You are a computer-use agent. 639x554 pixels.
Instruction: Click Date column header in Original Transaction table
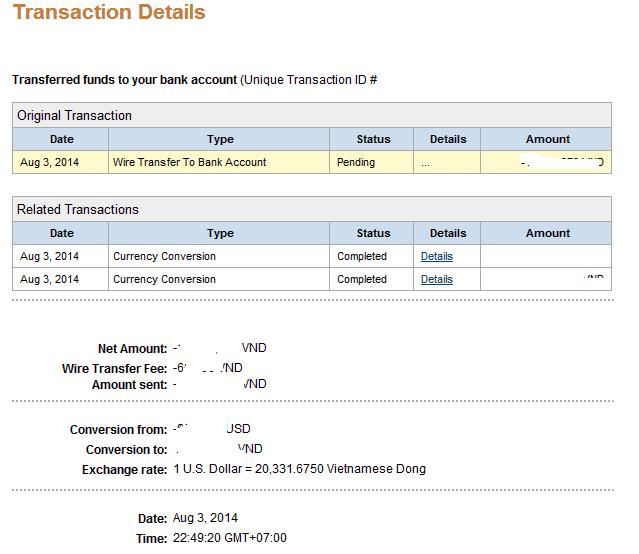click(61, 139)
